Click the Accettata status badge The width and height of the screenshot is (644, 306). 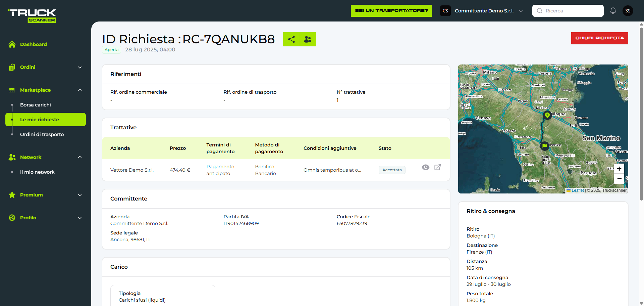(x=392, y=170)
